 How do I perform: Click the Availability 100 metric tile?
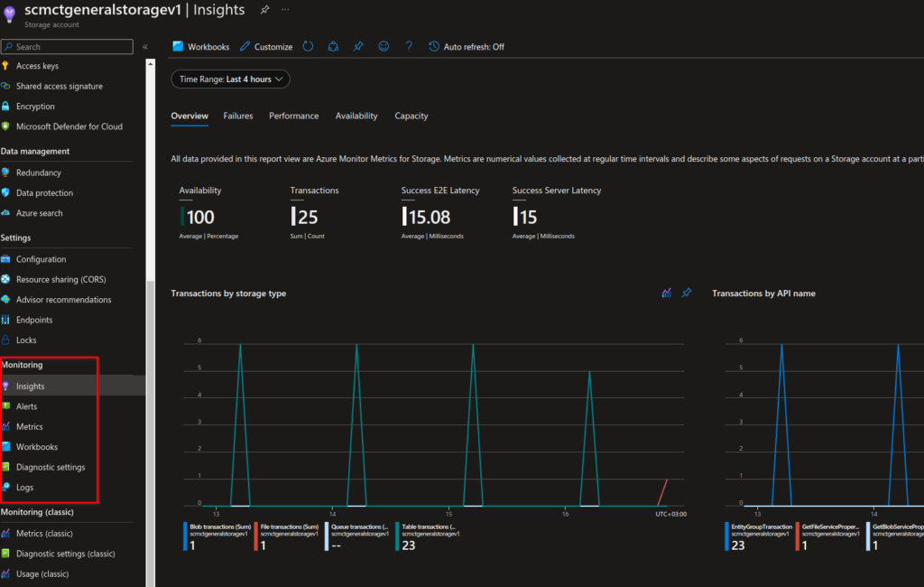click(208, 212)
